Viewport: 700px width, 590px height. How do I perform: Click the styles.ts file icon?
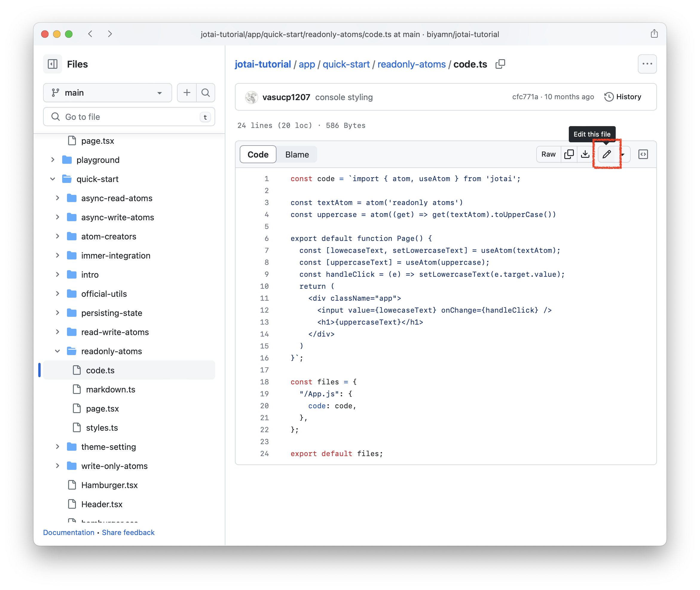coord(77,427)
